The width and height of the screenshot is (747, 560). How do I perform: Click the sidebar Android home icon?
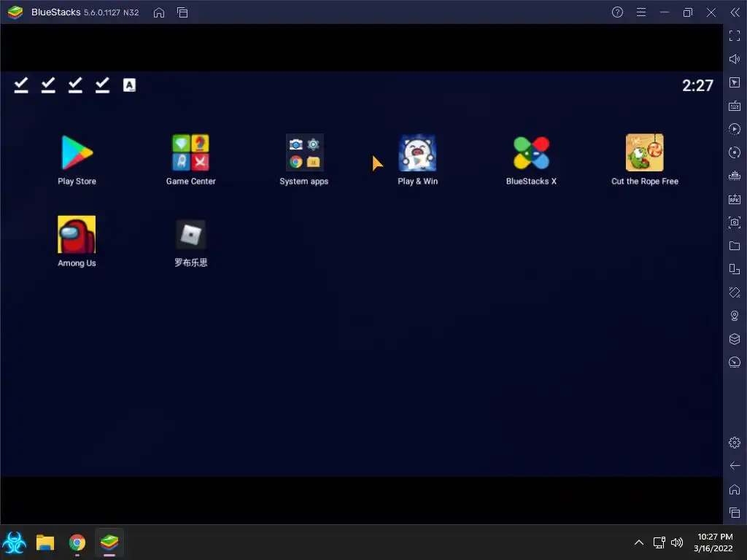point(735,489)
